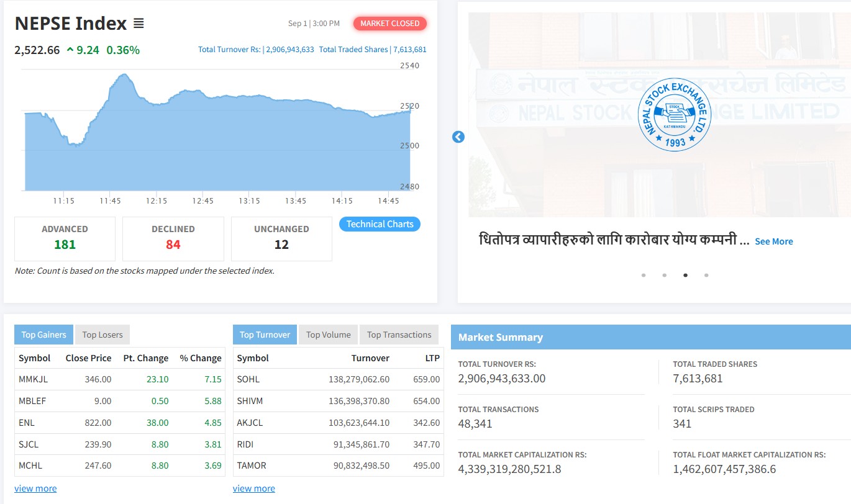The width and height of the screenshot is (851, 504).
Task: Click the Advanced 181 count box
Action: click(65, 238)
